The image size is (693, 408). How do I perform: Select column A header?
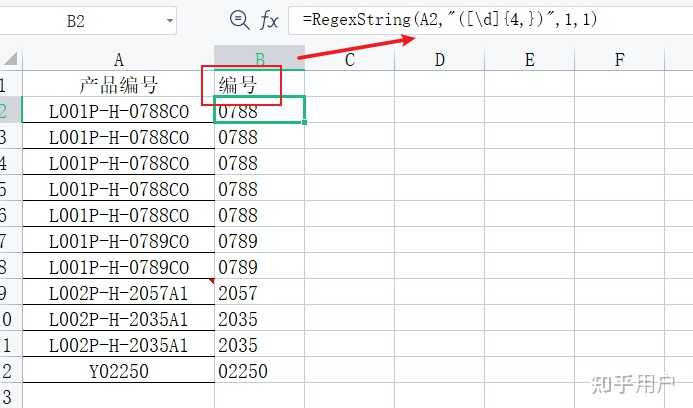118,59
